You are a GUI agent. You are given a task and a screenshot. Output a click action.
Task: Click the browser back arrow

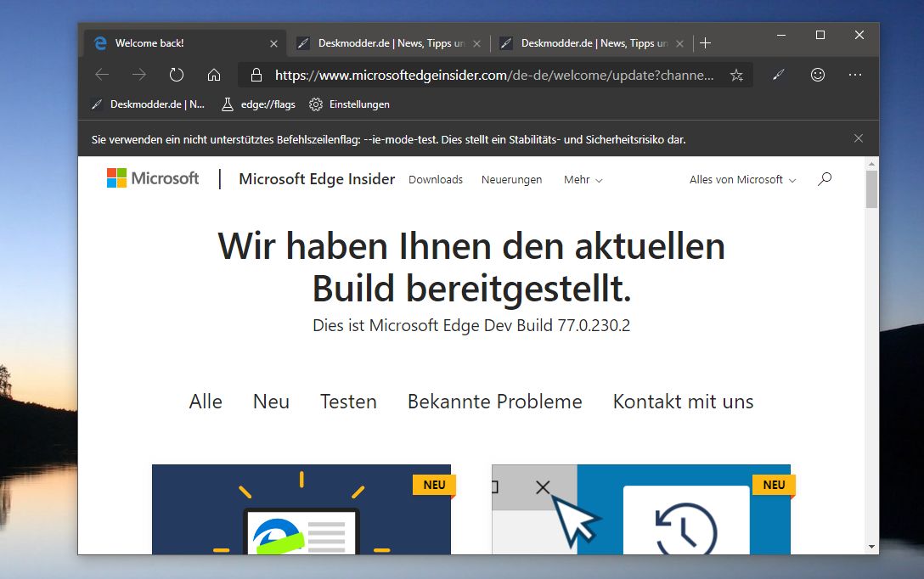(102, 75)
